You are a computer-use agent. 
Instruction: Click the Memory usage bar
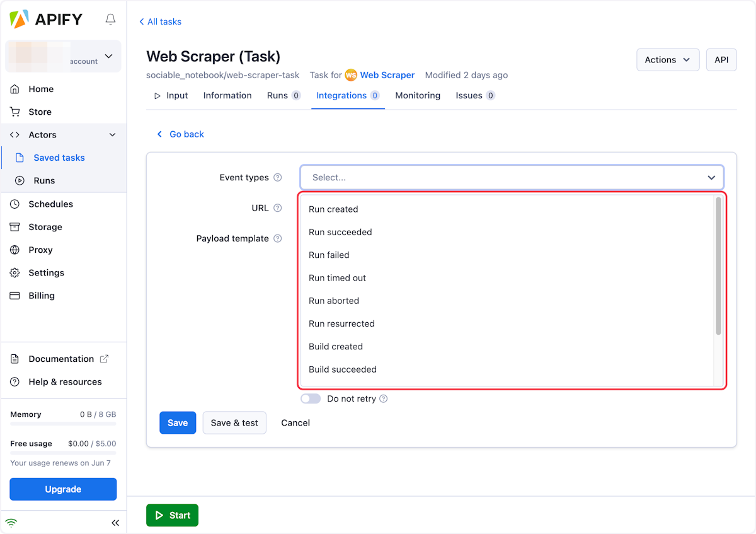coord(63,424)
